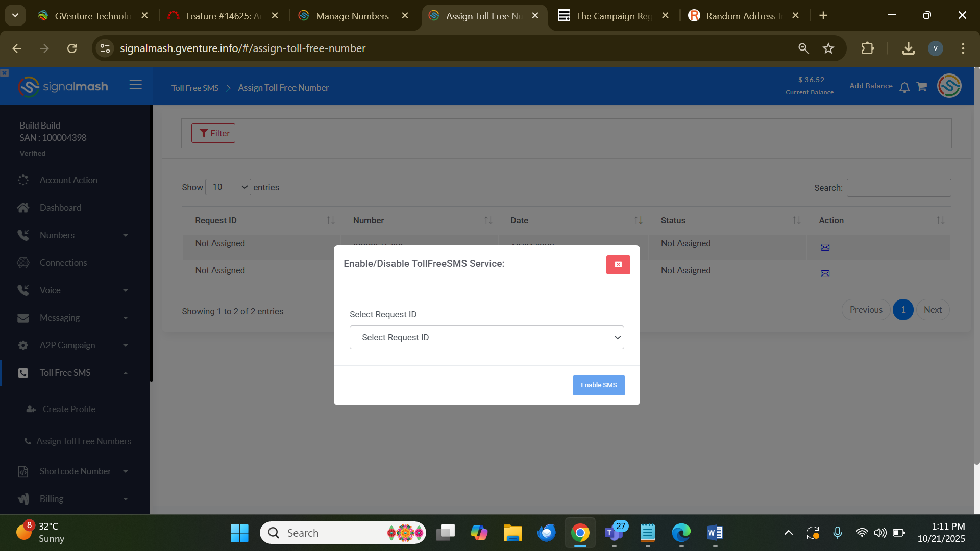The width and height of the screenshot is (980, 551).
Task: Click the user profile avatar icon
Action: [949, 86]
